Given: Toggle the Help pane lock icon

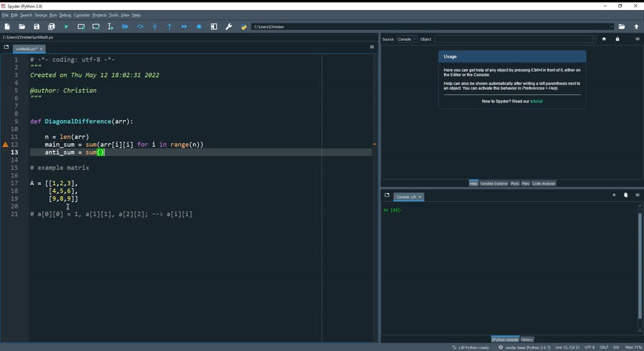Looking at the screenshot, I should pyautogui.click(x=617, y=39).
